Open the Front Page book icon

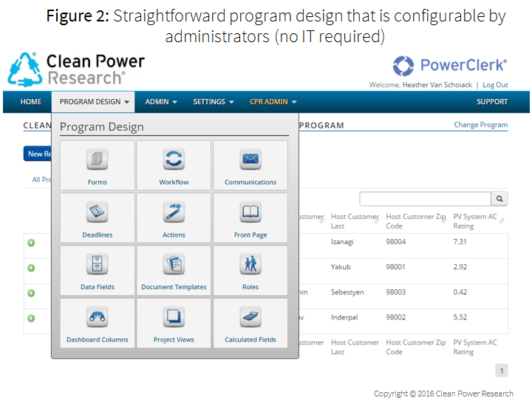tap(250, 212)
